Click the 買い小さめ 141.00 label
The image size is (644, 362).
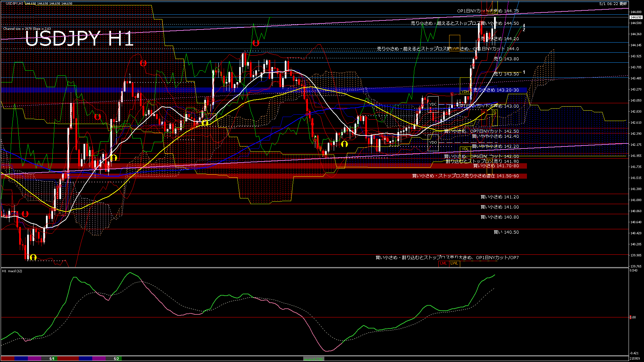coord(499,207)
